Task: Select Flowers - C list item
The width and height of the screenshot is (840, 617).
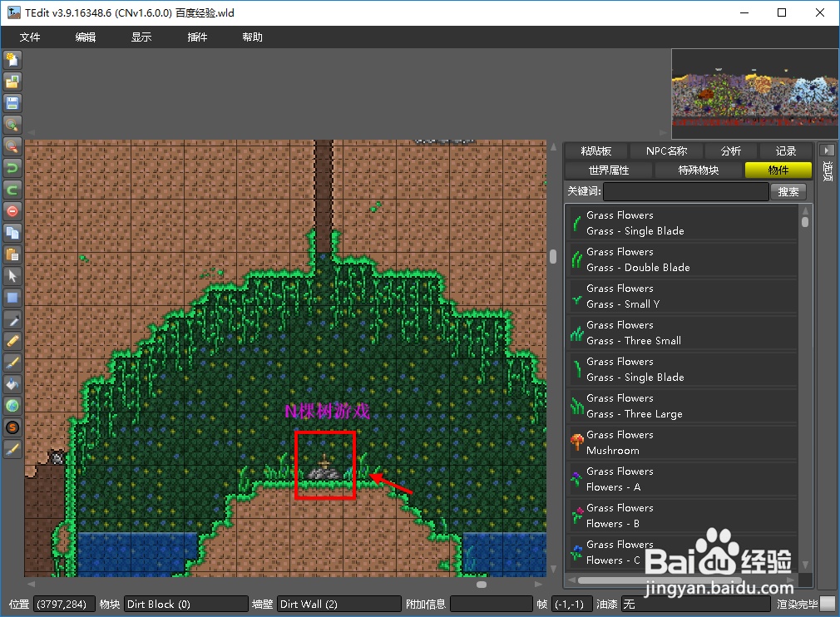Action: coord(682,552)
